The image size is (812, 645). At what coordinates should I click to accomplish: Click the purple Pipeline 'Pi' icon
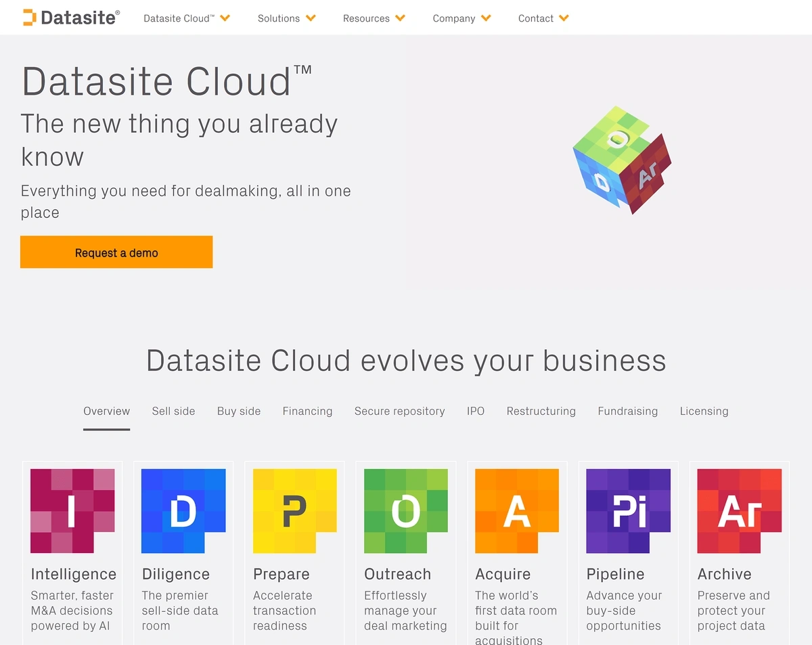tap(628, 511)
